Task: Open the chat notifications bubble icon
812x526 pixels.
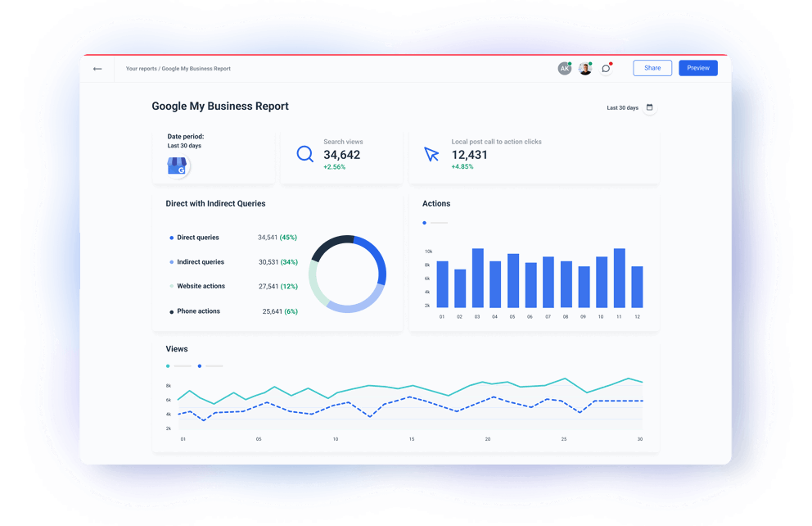Action: pos(606,68)
